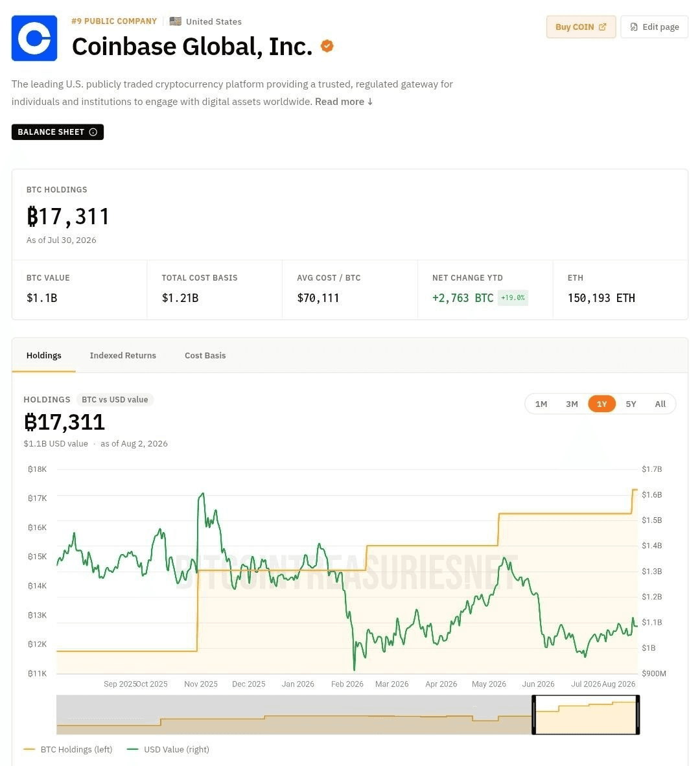This screenshot has height=766, width=700.
Task: Click the BALANCE SHEET badge
Action: tap(58, 132)
